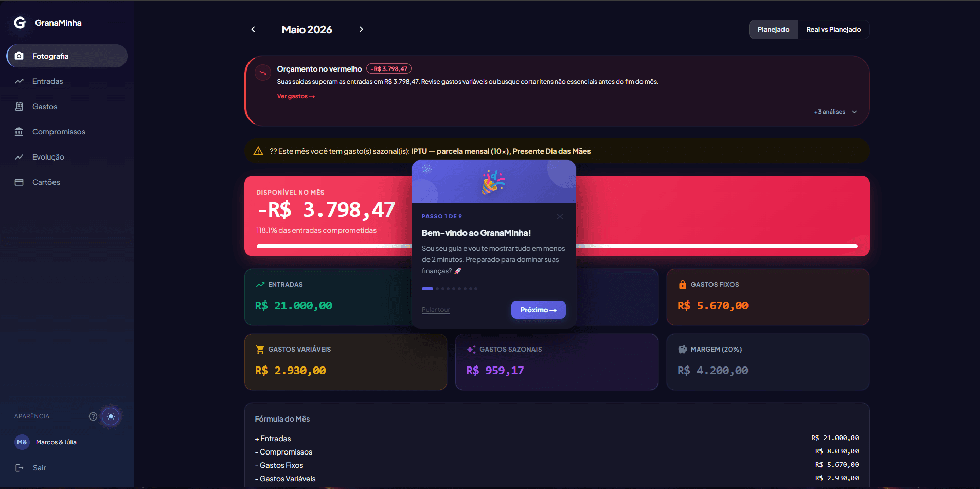
Task: Select the Gastos Fixos R$ 5.670,00 card value
Action: tap(713, 306)
